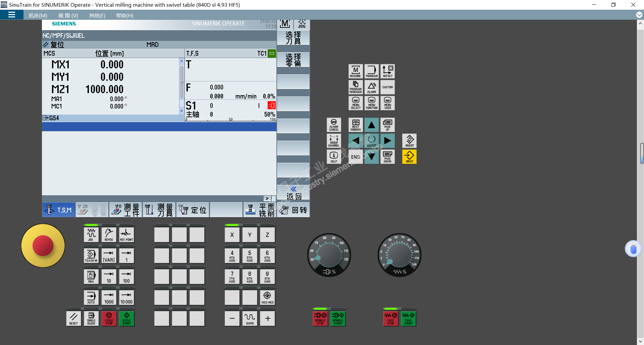
Task: Select increment 10 key
Action: click(x=109, y=277)
